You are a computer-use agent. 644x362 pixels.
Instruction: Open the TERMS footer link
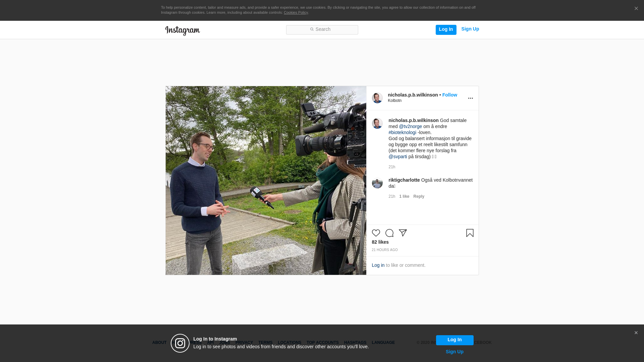click(265, 343)
